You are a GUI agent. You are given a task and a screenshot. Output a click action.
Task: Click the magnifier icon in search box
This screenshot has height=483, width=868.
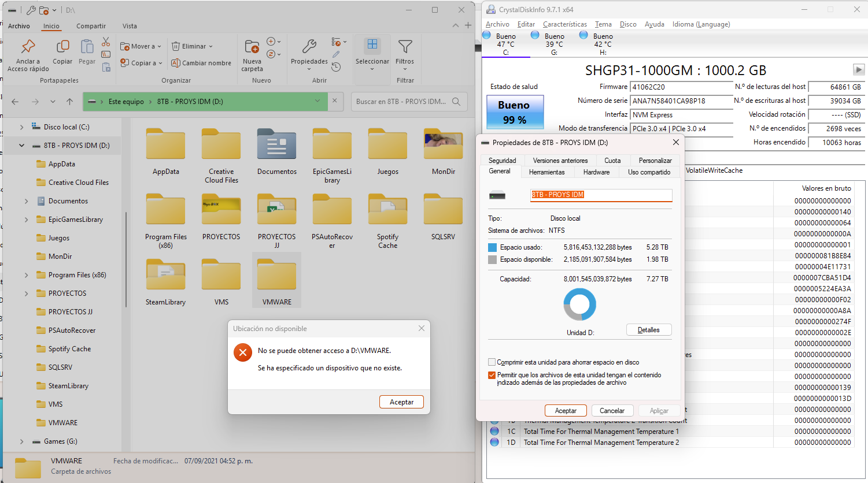(x=456, y=102)
